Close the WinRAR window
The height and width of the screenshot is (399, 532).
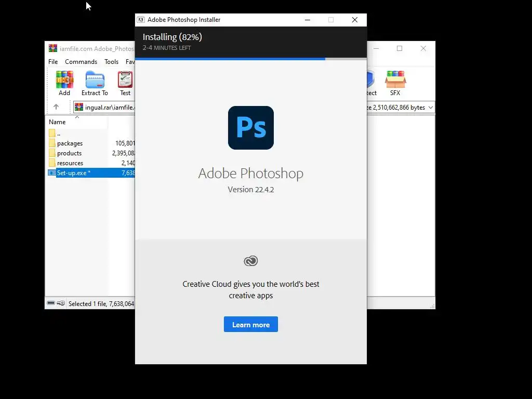point(423,48)
